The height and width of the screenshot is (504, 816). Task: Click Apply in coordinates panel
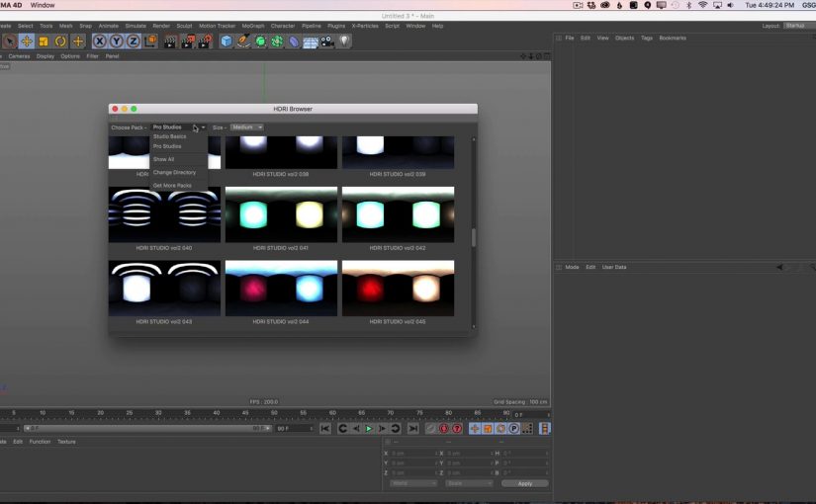pos(524,483)
